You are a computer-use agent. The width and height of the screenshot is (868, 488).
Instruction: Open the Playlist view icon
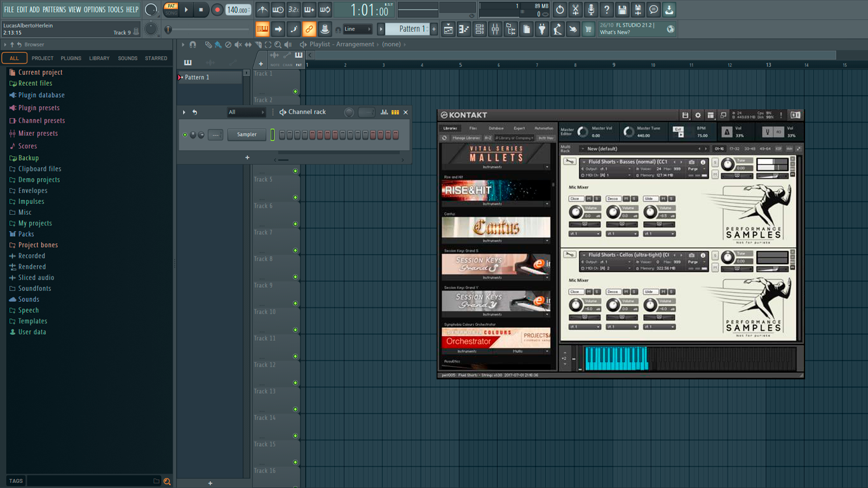(x=448, y=29)
